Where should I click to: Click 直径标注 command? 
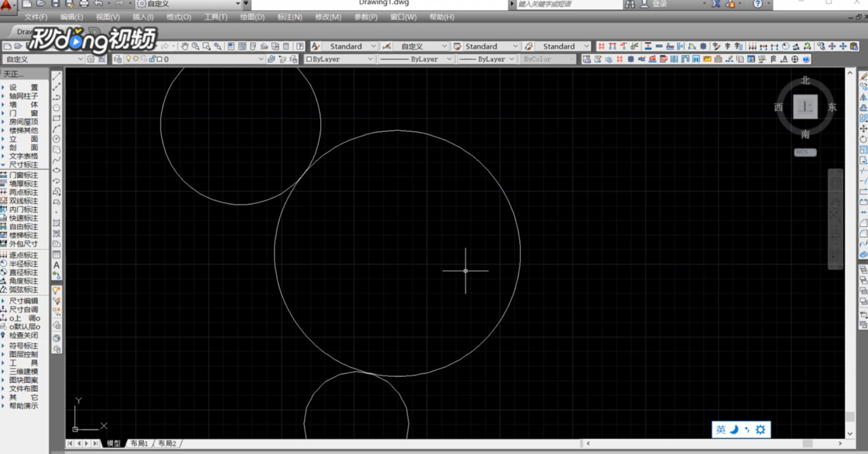(24, 273)
